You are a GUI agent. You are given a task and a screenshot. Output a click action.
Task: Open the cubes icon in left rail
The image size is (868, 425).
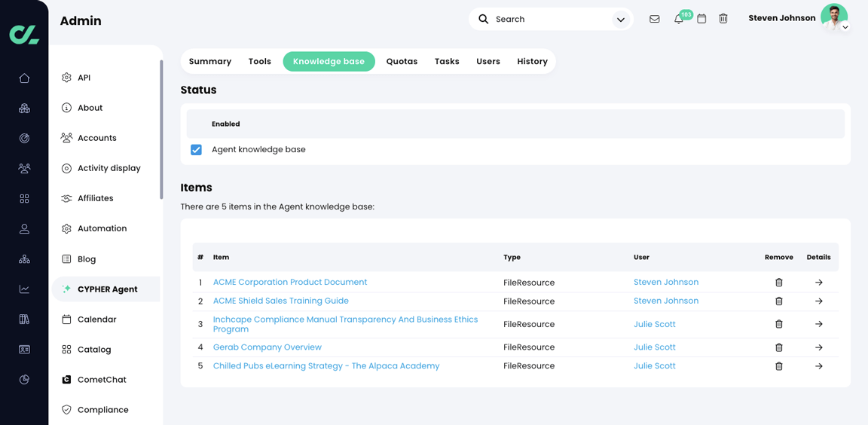tap(24, 108)
